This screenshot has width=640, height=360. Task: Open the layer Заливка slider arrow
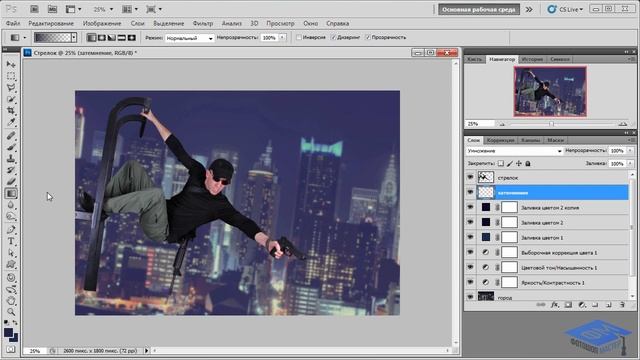click(630, 164)
